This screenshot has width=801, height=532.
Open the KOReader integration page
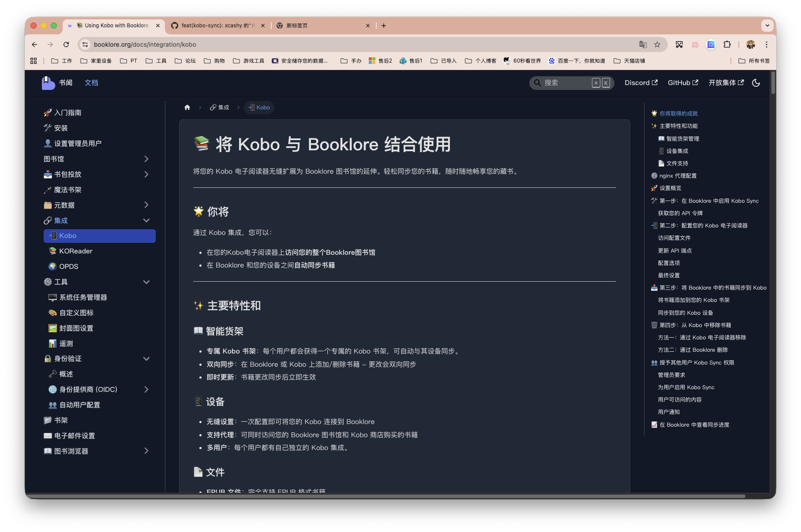(76, 251)
